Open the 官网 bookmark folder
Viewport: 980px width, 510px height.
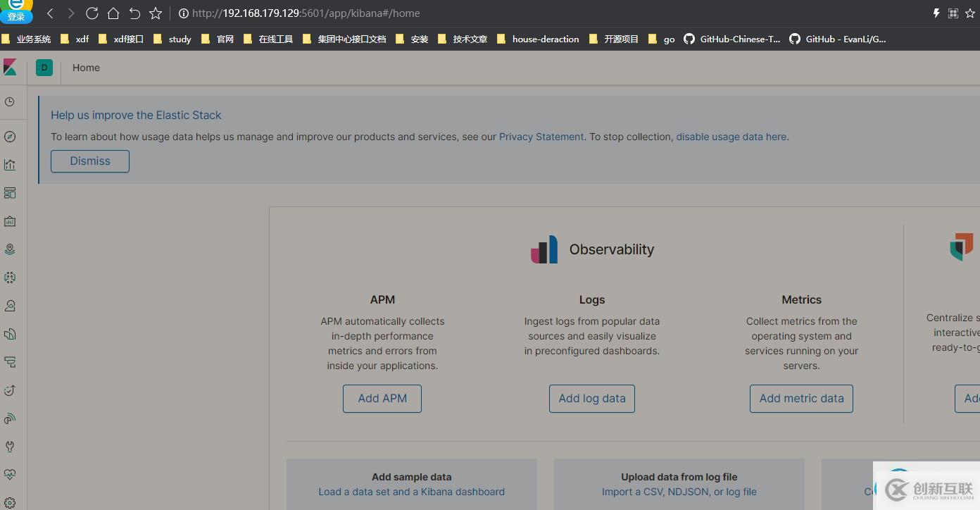coord(218,39)
